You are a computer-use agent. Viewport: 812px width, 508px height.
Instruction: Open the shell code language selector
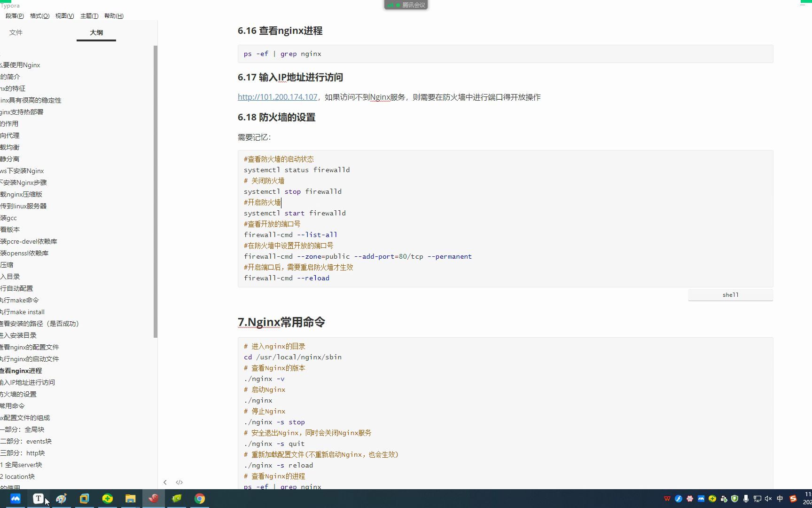click(x=730, y=295)
